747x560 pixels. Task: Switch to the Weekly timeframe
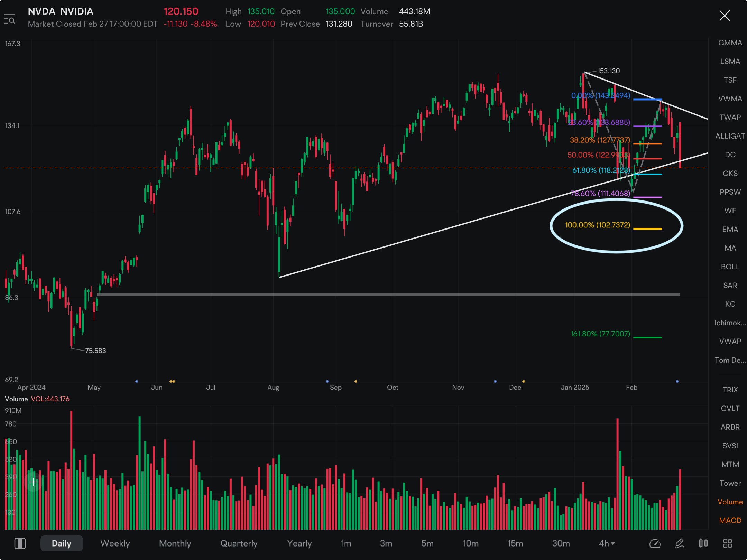(115, 543)
